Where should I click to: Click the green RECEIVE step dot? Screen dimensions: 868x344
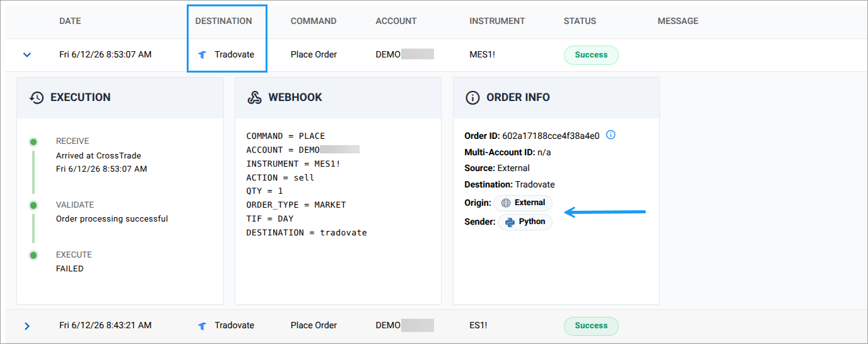click(x=33, y=141)
